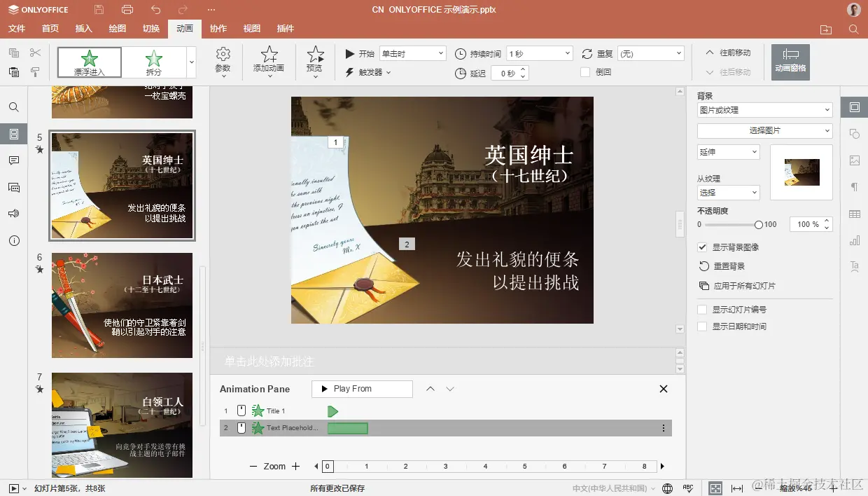Switch to the 插入 ribbon tab

[x=83, y=29]
